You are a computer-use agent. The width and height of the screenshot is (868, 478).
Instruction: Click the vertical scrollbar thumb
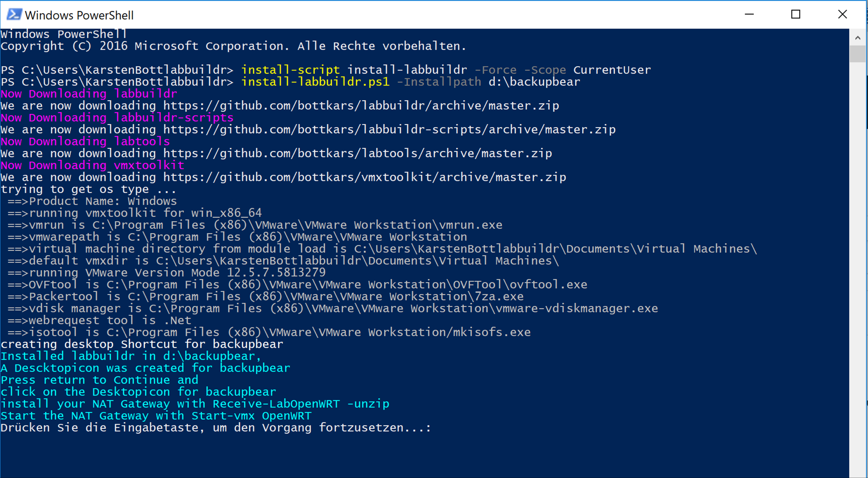point(858,54)
